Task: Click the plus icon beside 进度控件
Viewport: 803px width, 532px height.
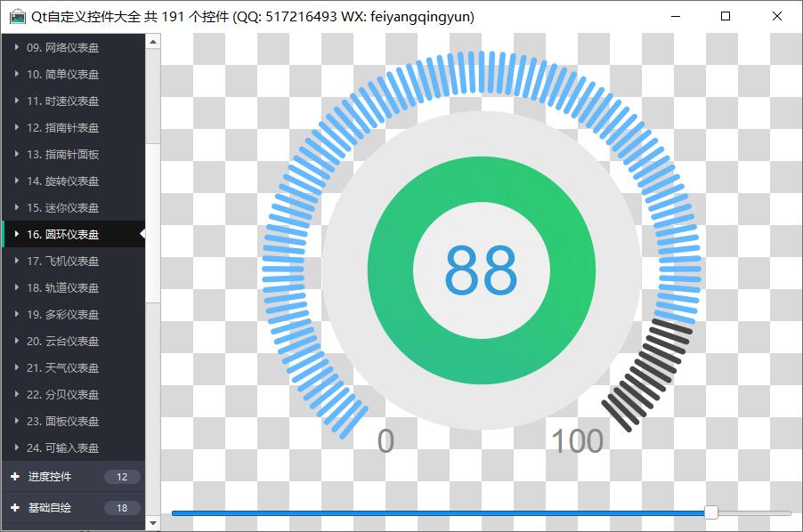Action: pos(15,477)
